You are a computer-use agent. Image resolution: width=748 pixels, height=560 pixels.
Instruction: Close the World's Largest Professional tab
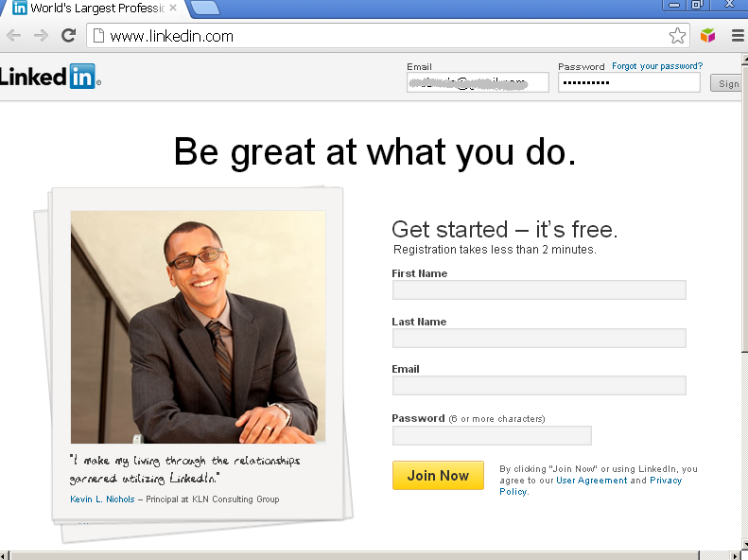coord(173,8)
